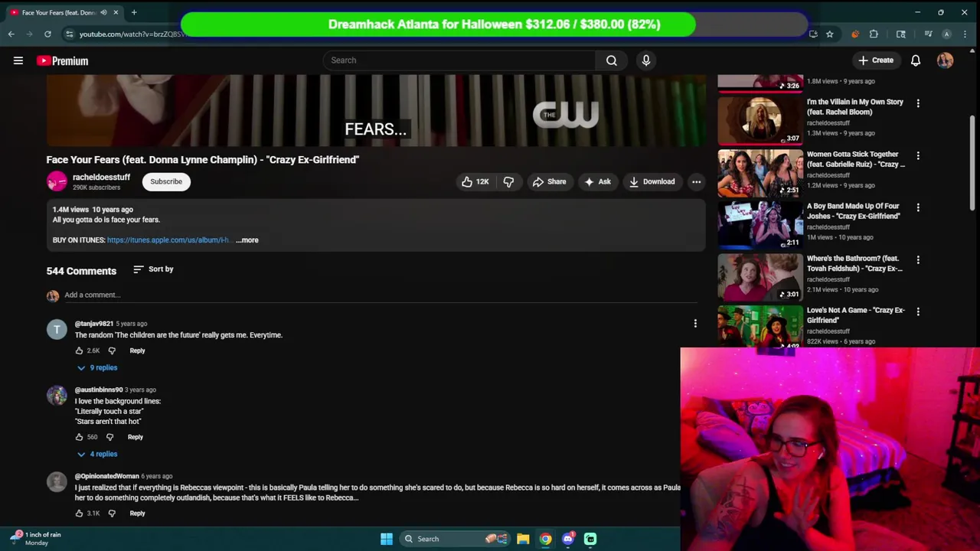Mute the tab's audio speaker icon
Viewport: 980px width, 551px height.
click(103, 12)
